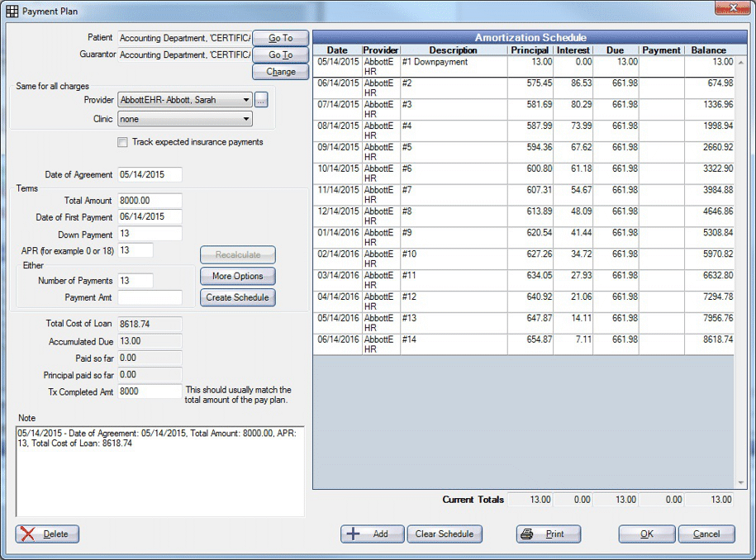756x560 pixels.
Task: Clear the amortization schedule
Action: [444, 534]
